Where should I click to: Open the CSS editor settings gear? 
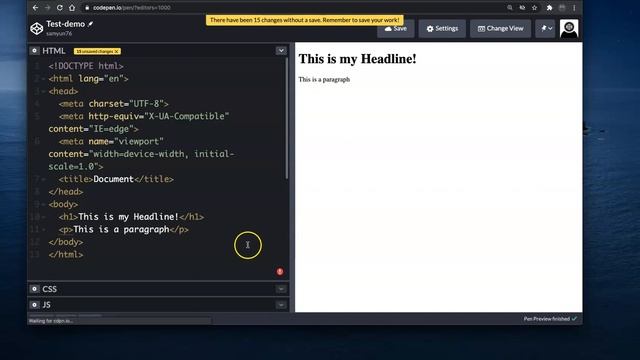click(34, 289)
